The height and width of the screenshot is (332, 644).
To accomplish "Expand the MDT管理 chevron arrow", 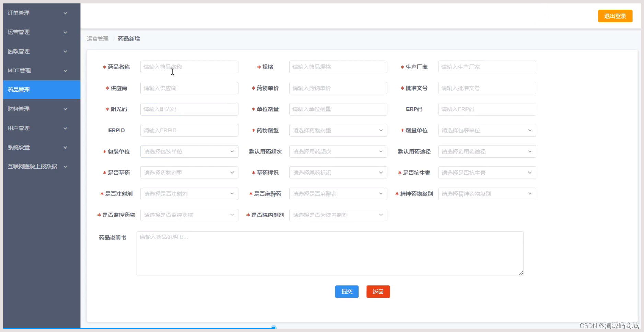I will point(65,71).
